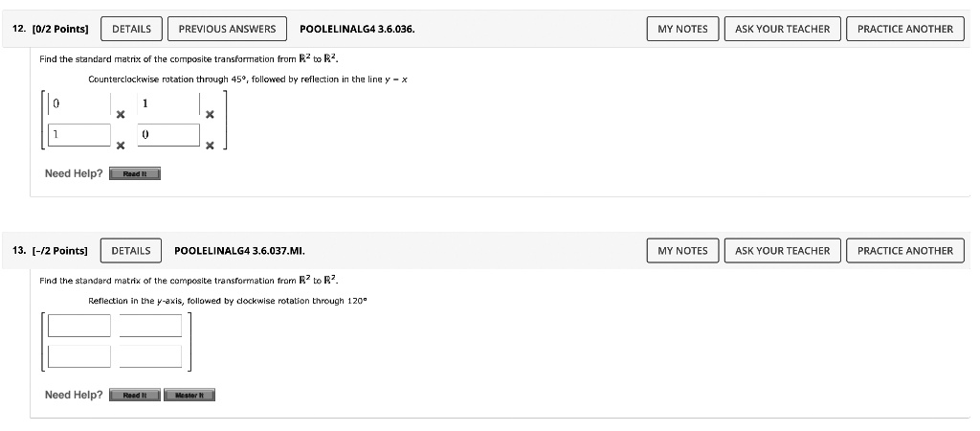
Task: Click top-left matrix field containing 0 in question 12
Action: [x=79, y=102]
